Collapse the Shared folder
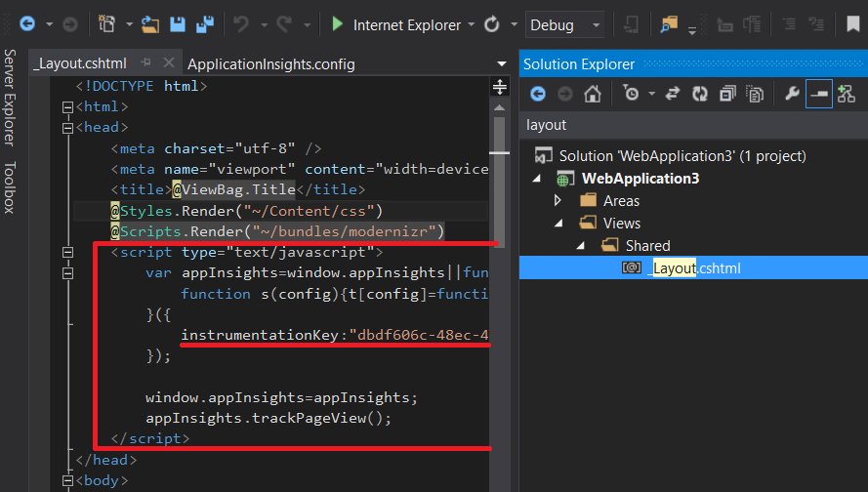868x492 pixels. (x=581, y=246)
